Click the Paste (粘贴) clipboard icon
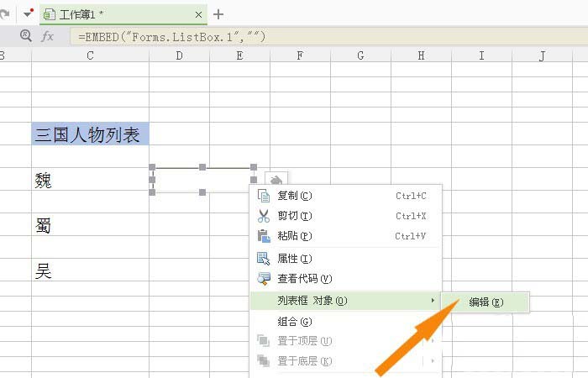This screenshot has height=378, width=588. click(264, 236)
